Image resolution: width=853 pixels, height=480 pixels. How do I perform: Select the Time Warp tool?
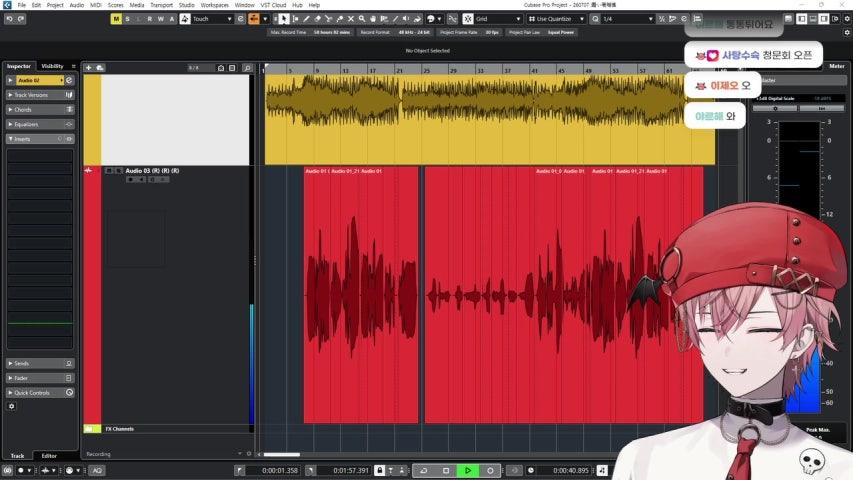[384, 19]
